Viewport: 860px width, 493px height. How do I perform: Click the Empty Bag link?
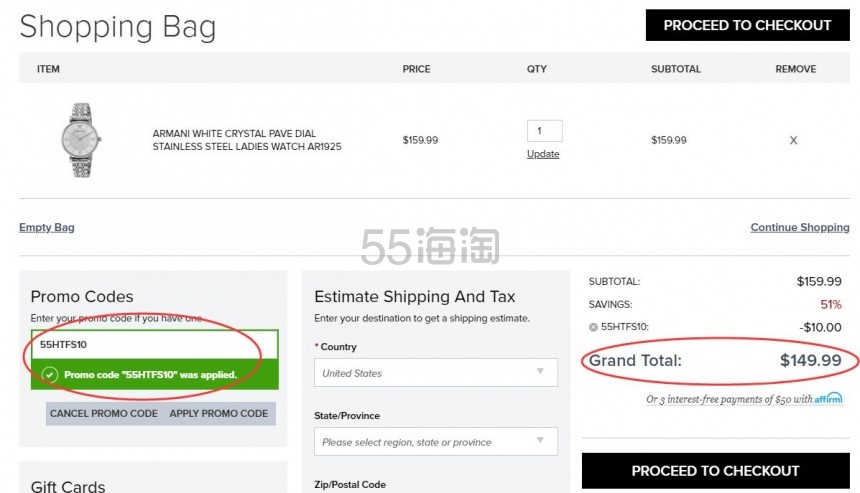pyautogui.click(x=47, y=227)
